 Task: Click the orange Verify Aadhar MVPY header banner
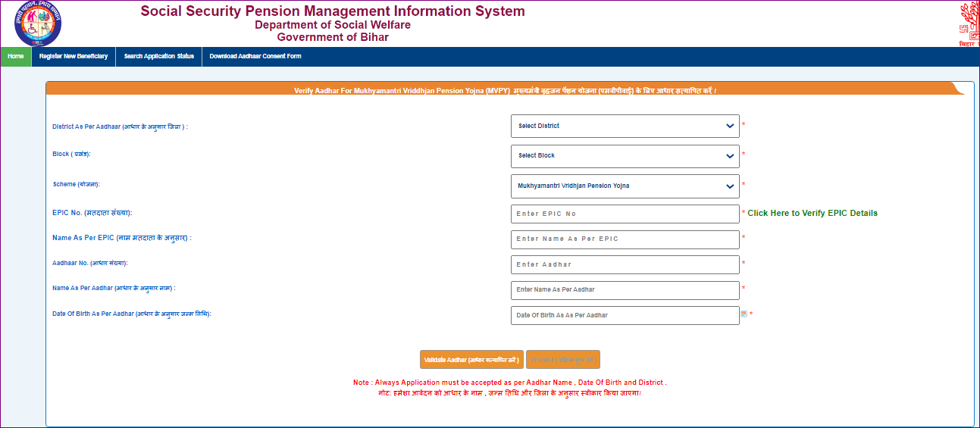point(505,90)
